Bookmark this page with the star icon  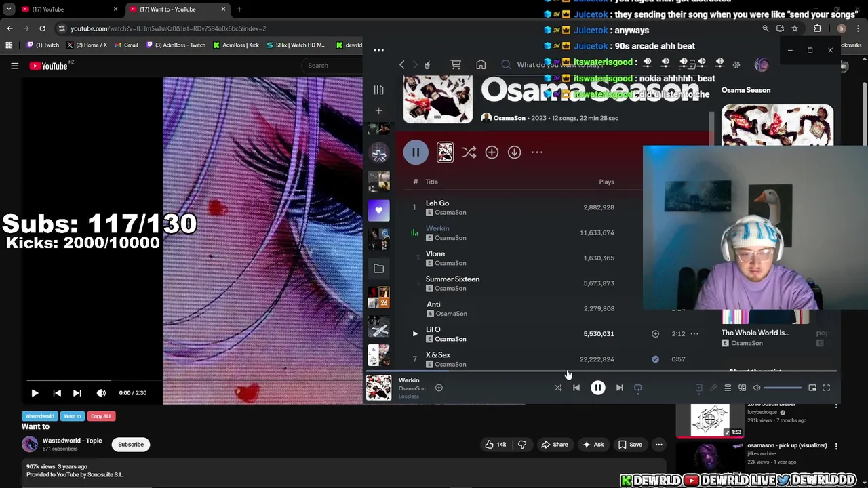point(795,28)
